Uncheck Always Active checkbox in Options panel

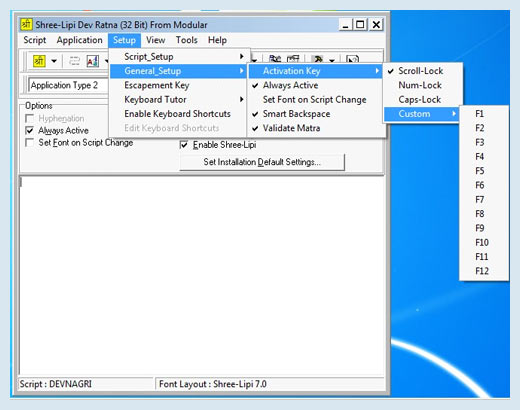pos(30,130)
